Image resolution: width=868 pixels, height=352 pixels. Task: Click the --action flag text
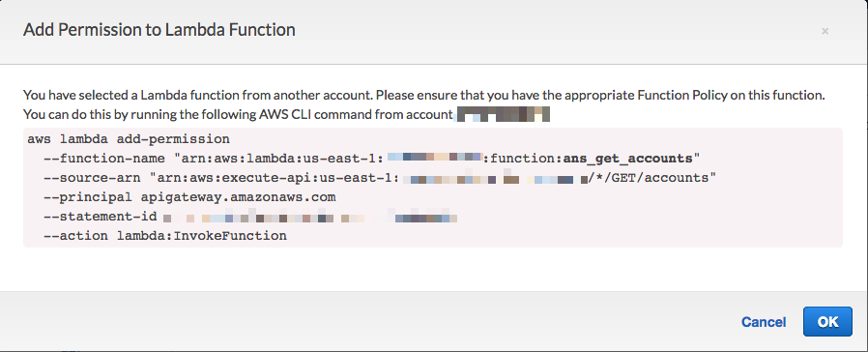(75, 236)
